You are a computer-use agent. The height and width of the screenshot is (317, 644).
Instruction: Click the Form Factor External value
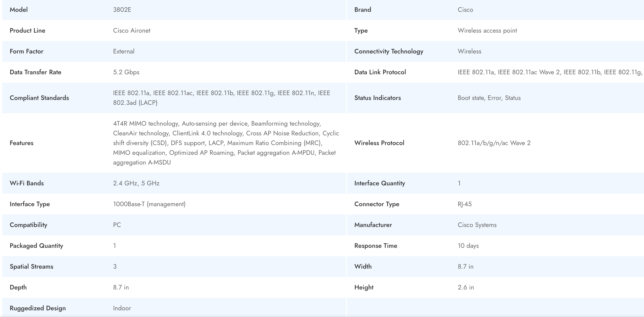pyautogui.click(x=124, y=51)
